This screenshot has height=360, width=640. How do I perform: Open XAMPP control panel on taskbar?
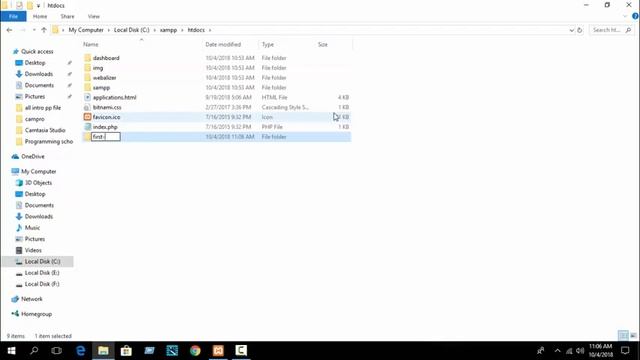click(x=218, y=351)
